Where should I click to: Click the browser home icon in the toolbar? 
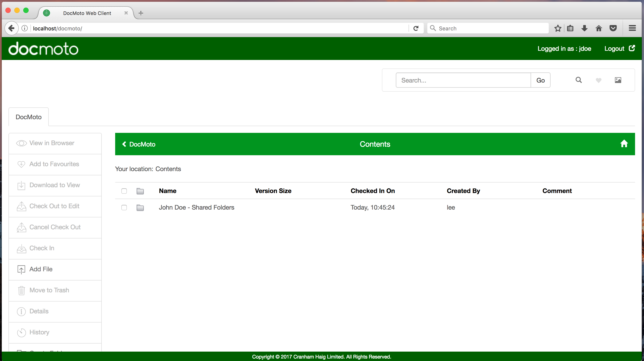point(599,28)
